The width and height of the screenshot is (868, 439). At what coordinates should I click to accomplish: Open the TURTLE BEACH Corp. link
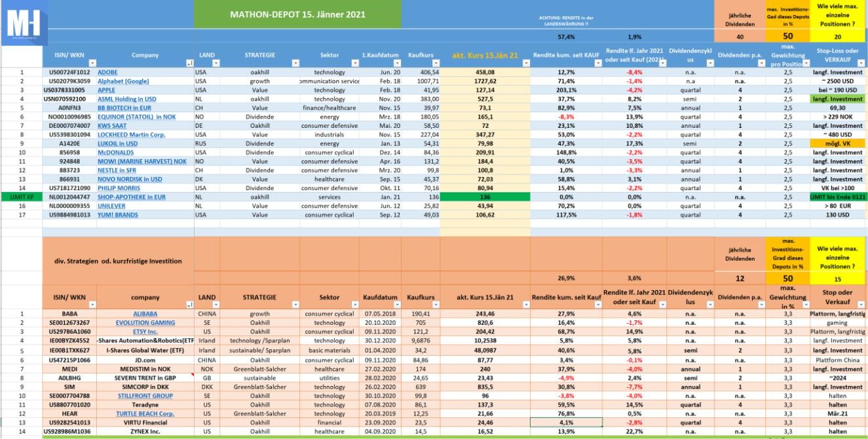[x=145, y=413]
